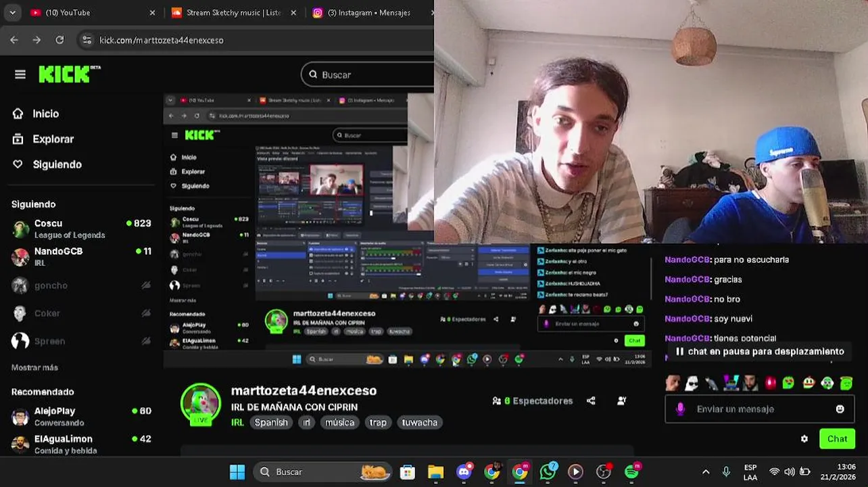The image size is (868, 487).
Task: Click the Kick Buscar search field
Action: [x=368, y=74]
